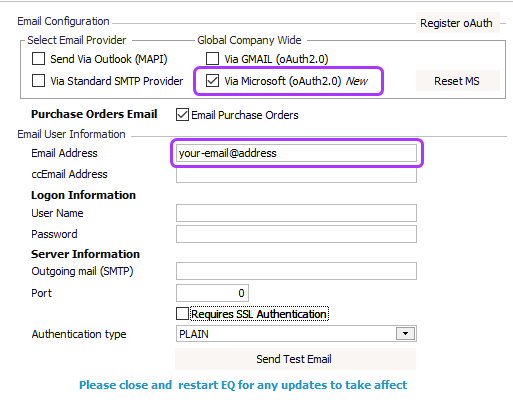The height and width of the screenshot is (400, 513).
Task: Enable Via Standard SMTP Provider option
Action: point(38,81)
